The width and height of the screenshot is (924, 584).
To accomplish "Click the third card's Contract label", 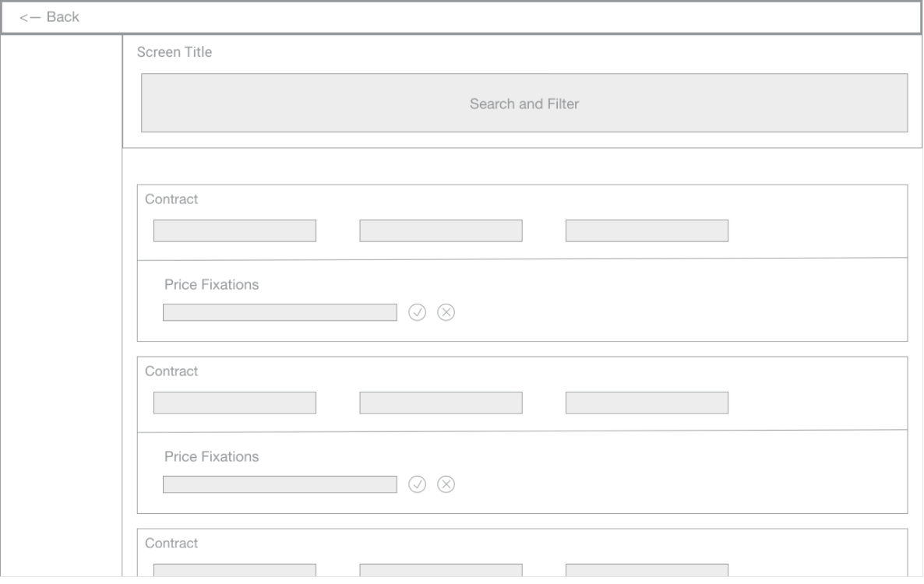I will click(x=171, y=543).
